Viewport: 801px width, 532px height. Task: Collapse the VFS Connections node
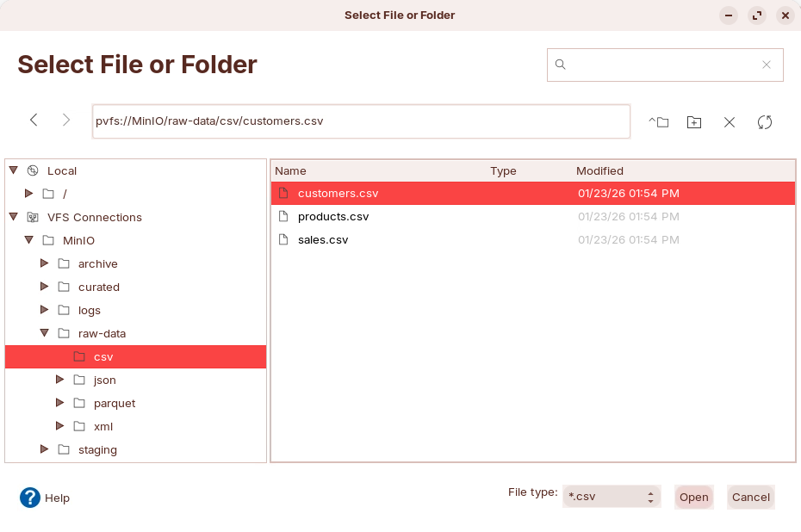point(13,217)
